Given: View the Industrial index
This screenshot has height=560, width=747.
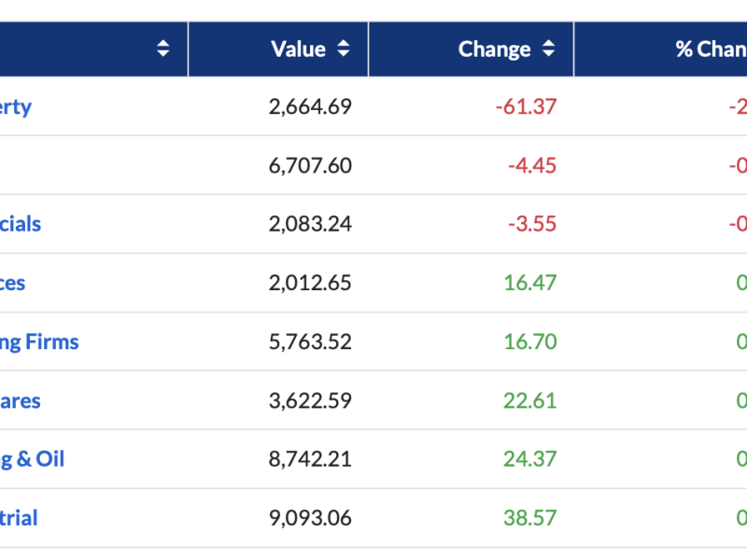Looking at the screenshot, I should pyautogui.click(x=20, y=518).
